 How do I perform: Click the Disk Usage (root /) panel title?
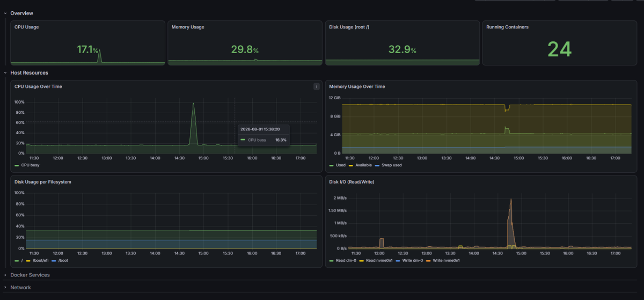pos(349,27)
